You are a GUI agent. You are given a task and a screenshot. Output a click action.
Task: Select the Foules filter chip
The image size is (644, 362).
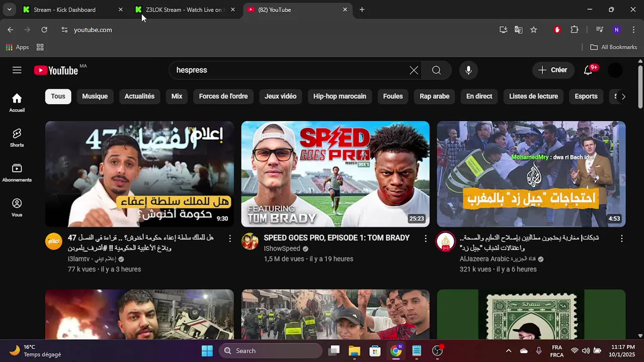[393, 97]
